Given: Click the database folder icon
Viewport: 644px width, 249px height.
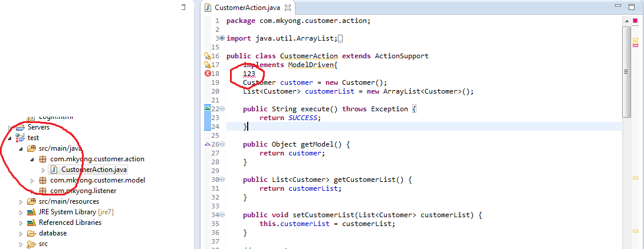Looking at the screenshot, I should (x=32, y=234).
